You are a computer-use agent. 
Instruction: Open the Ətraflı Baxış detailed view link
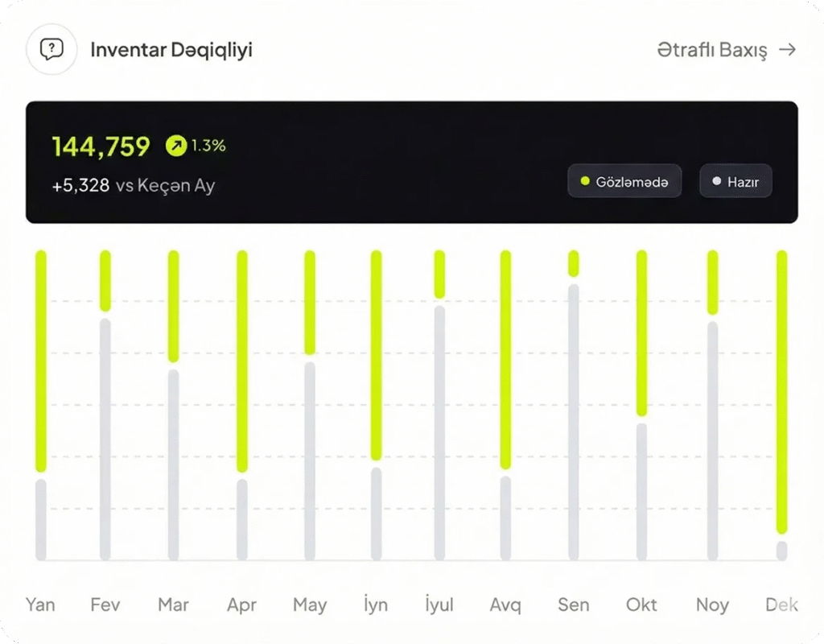pyautogui.click(x=712, y=50)
